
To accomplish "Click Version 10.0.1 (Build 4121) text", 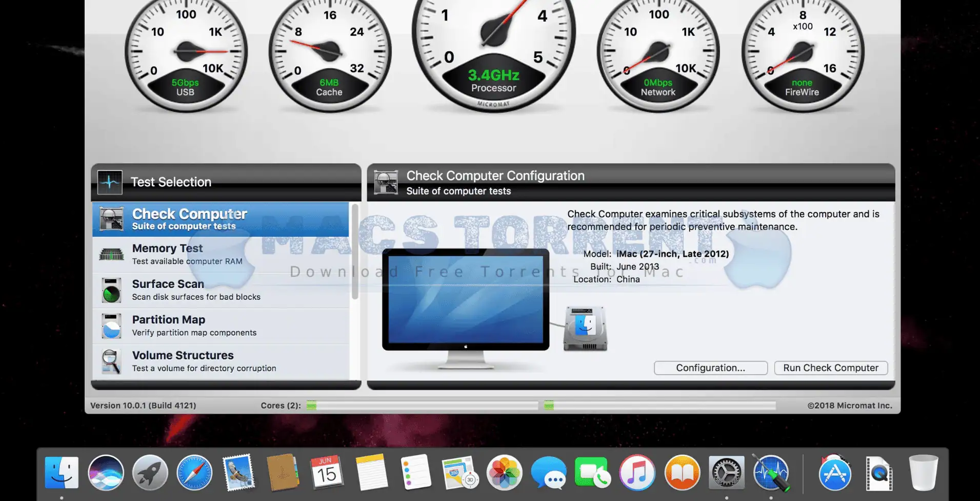I will tap(143, 406).
